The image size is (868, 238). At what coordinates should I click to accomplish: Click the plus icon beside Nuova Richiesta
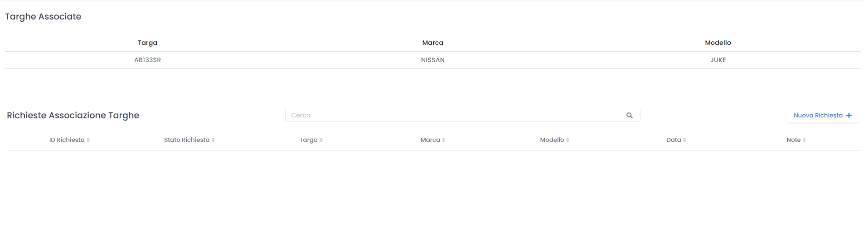tap(849, 116)
